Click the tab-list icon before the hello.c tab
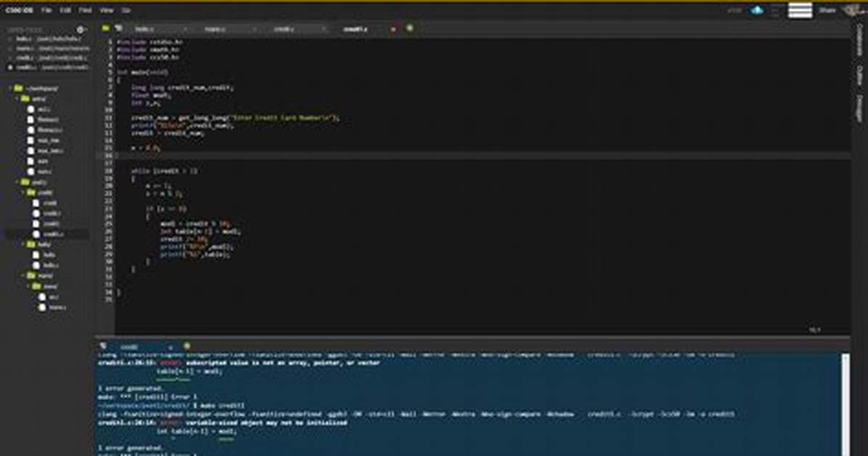The width and height of the screenshot is (868, 456). (x=118, y=28)
